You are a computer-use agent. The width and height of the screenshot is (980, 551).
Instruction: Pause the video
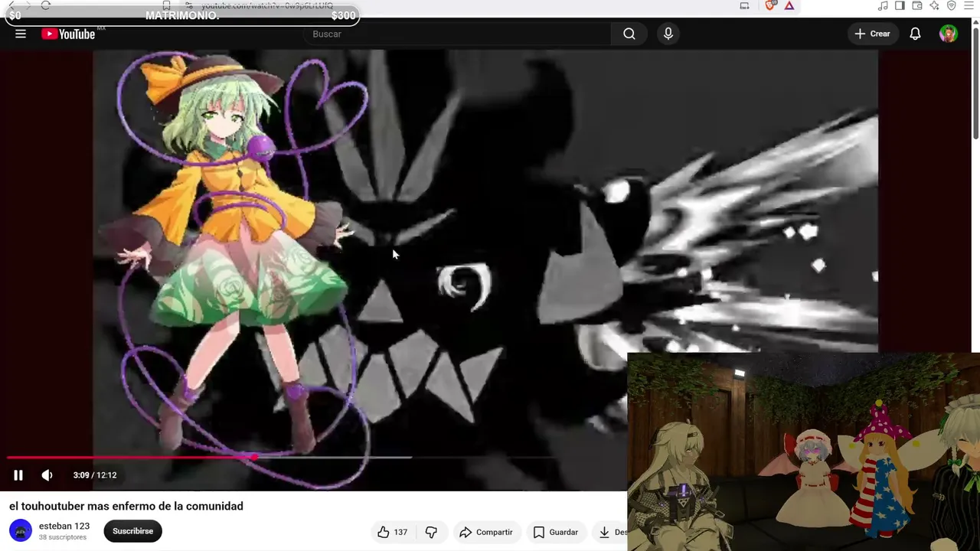click(18, 475)
